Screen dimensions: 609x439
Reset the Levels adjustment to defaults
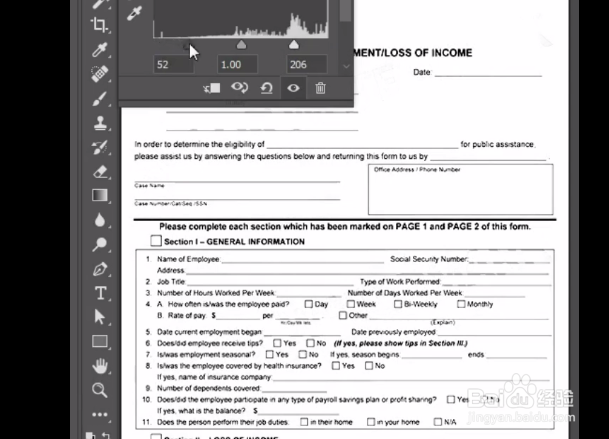(266, 88)
